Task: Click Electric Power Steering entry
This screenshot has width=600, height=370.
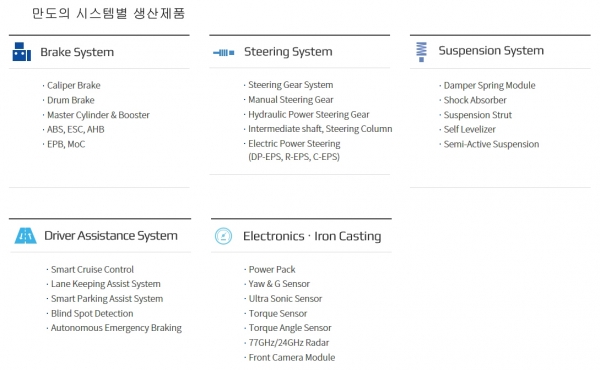Action: [294, 143]
